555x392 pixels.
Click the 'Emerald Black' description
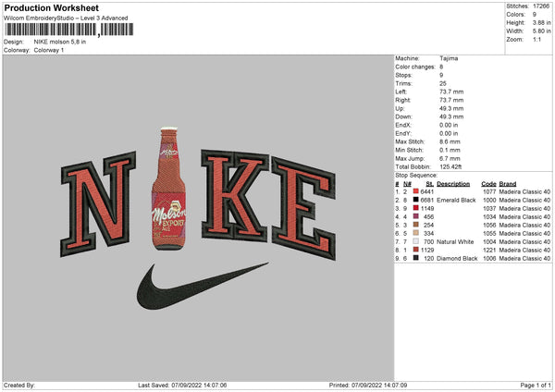click(x=456, y=201)
